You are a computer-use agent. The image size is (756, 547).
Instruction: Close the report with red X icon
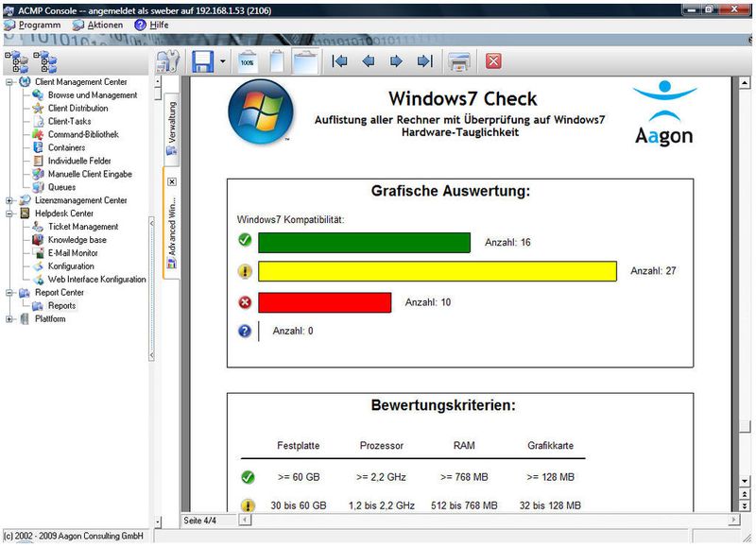[x=493, y=61]
